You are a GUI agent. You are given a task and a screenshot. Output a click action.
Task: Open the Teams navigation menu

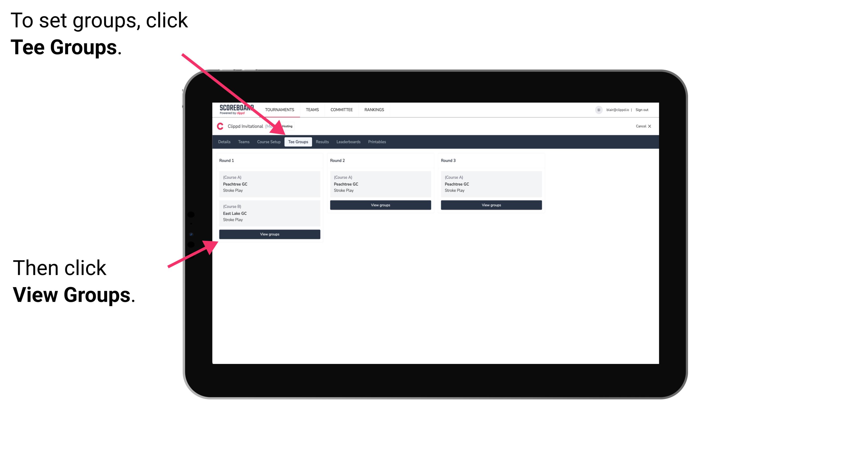(x=312, y=109)
